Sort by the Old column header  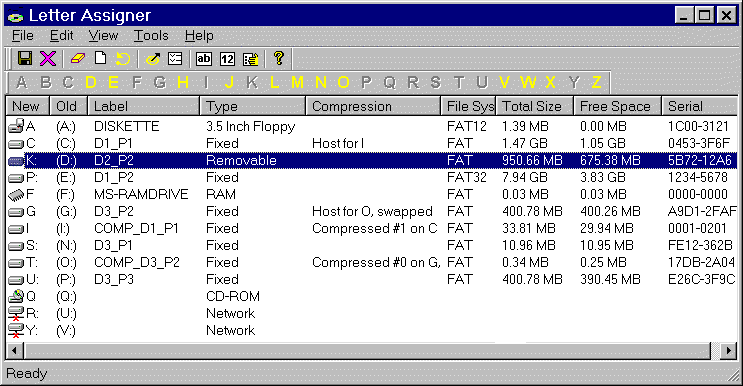click(x=69, y=106)
